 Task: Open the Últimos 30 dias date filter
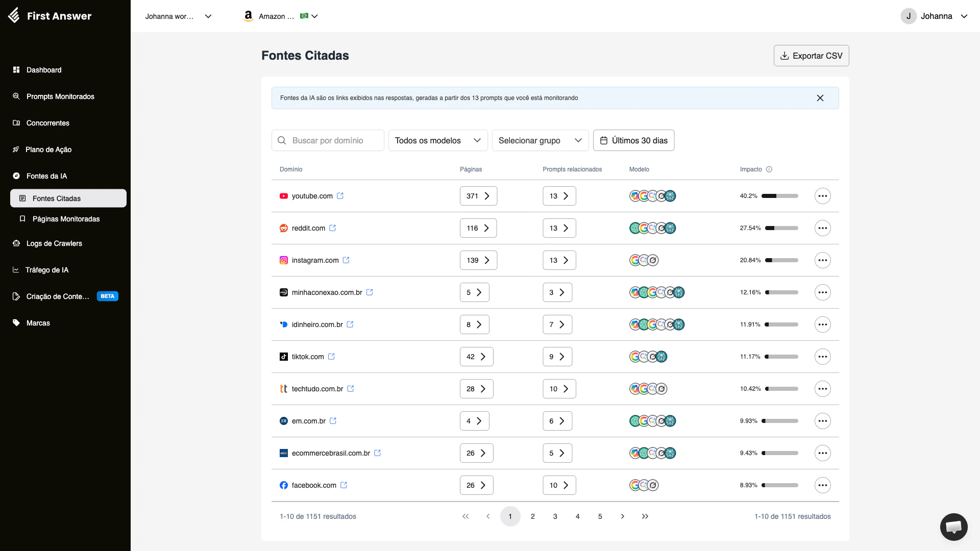click(x=633, y=140)
